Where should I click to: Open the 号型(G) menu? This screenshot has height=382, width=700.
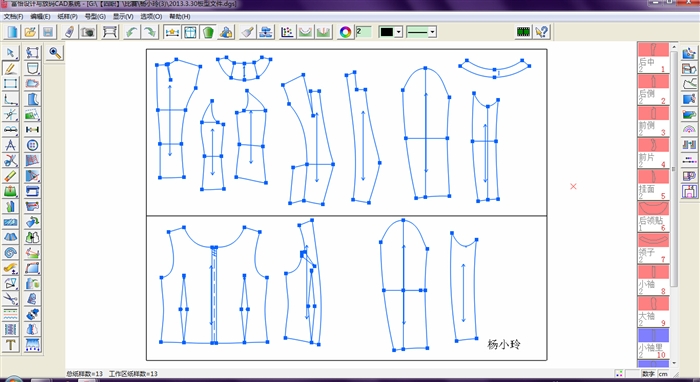coord(95,17)
